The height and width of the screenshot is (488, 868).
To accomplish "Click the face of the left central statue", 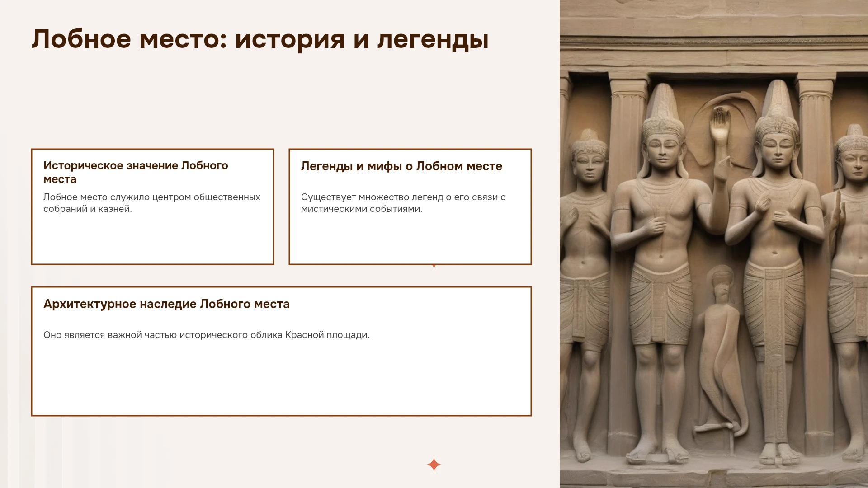I will [662, 152].
